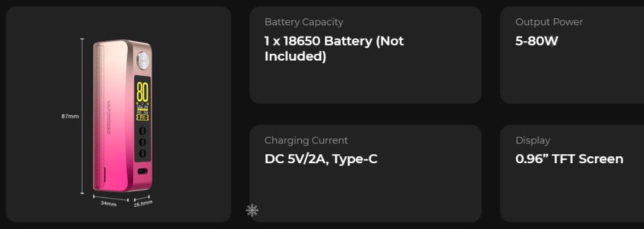Select the Battery Capacity heading
This screenshot has height=229, width=644.
tap(304, 22)
